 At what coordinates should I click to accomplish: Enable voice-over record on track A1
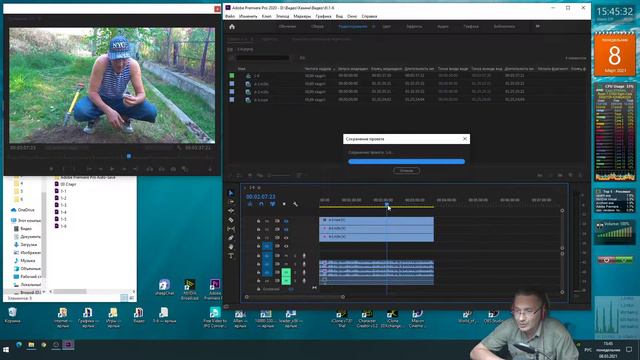tap(304, 256)
